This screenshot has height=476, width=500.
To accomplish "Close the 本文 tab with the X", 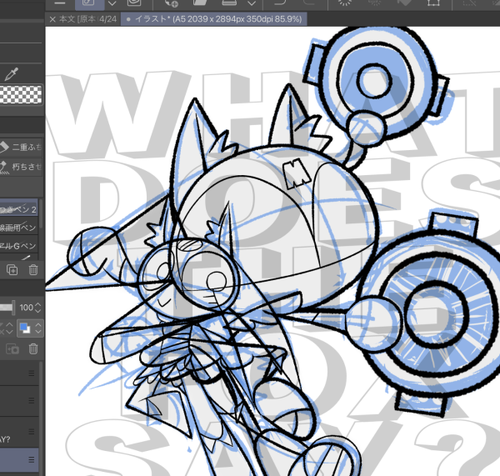I will (52, 19).
